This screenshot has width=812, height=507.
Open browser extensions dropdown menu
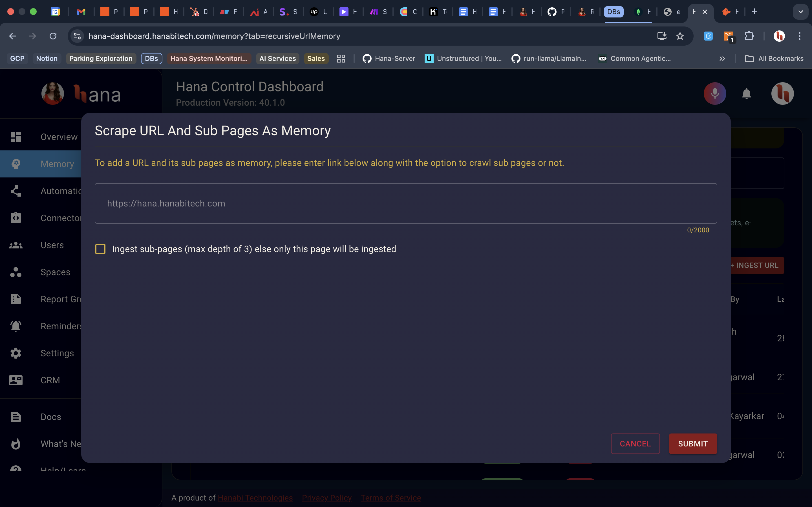click(749, 35)
